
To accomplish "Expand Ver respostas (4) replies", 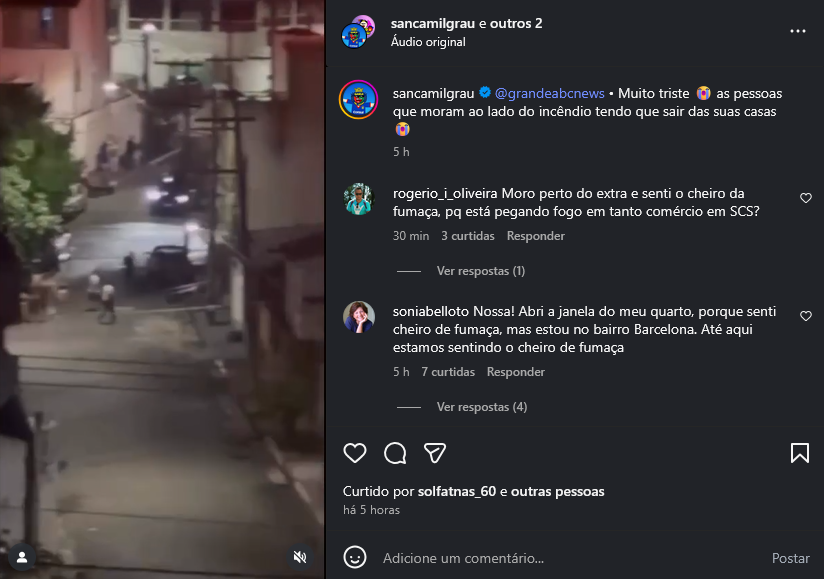I will tap(482, 407).
